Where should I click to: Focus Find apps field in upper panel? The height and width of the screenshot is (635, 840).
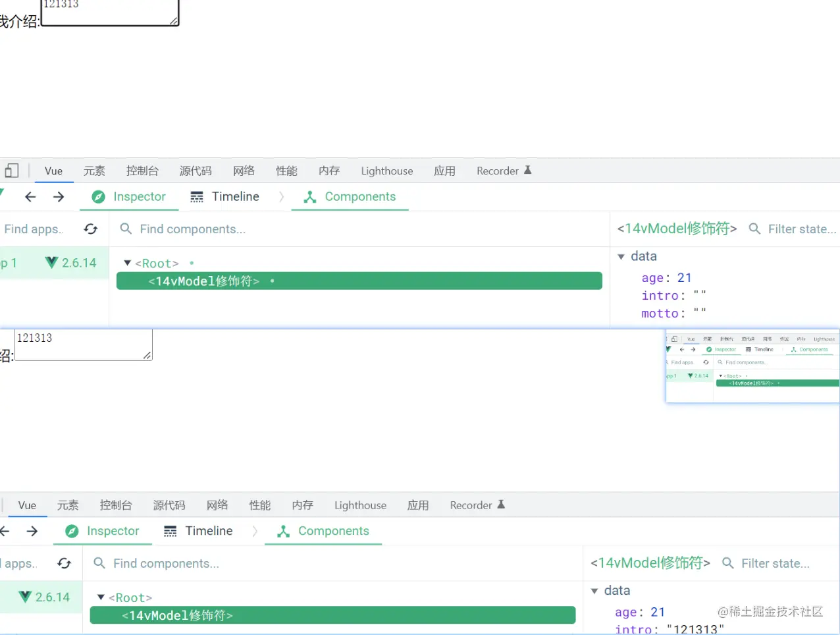click(34, 229)
